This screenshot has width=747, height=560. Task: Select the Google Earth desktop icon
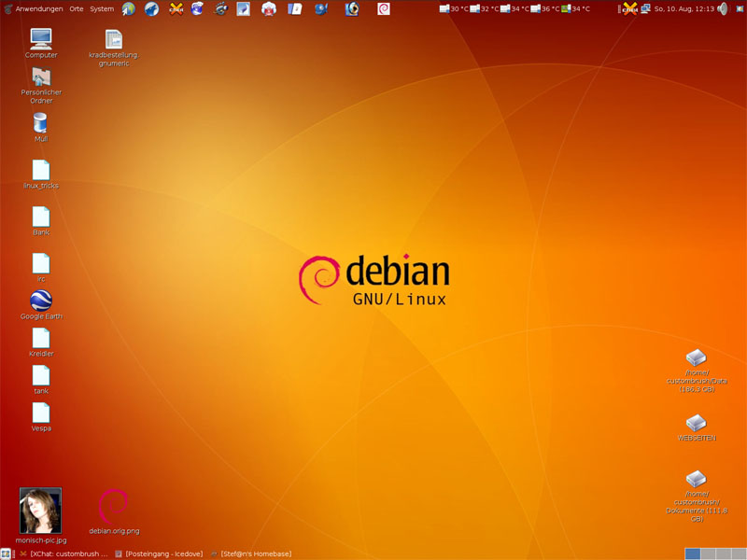tap(41, 301)
